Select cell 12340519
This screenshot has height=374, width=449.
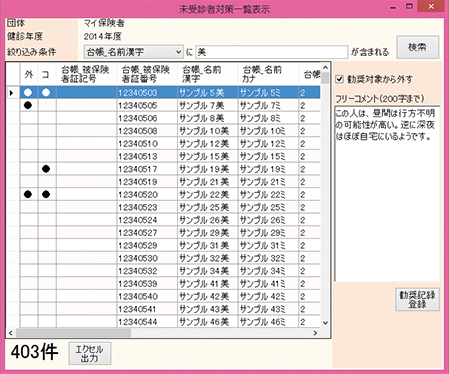pos(147,182)
